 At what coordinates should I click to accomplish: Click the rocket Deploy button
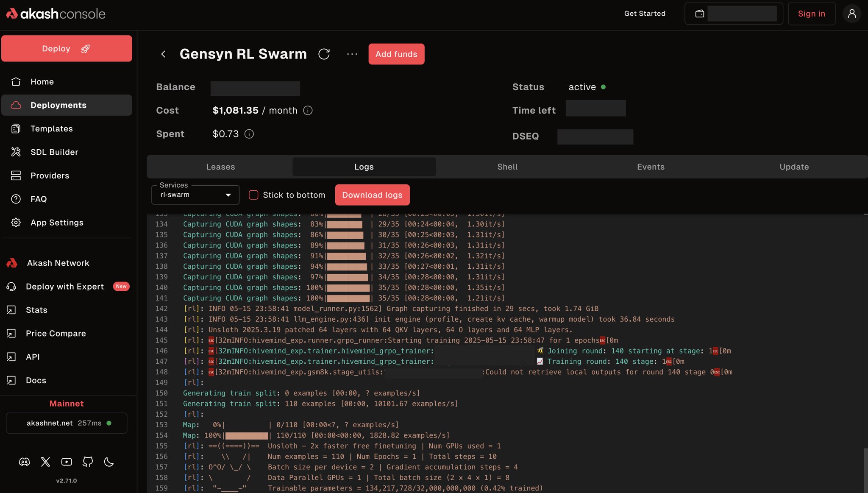(67, 48)
